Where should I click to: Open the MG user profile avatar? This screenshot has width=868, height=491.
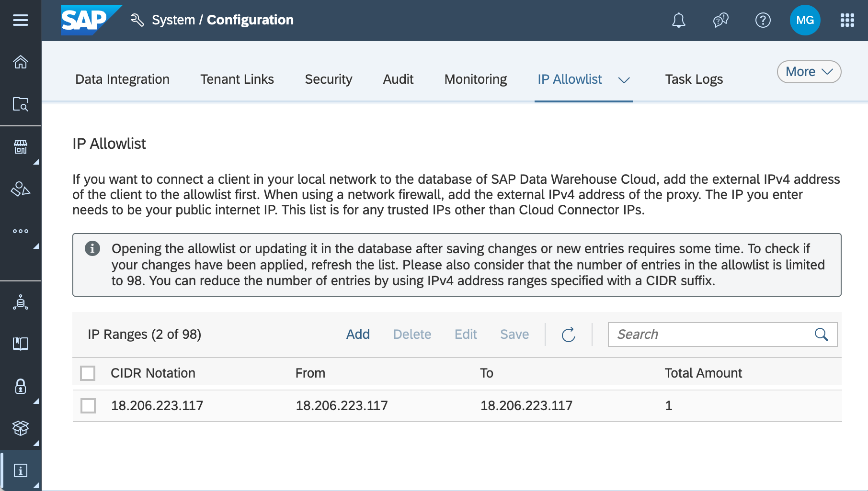805,20
